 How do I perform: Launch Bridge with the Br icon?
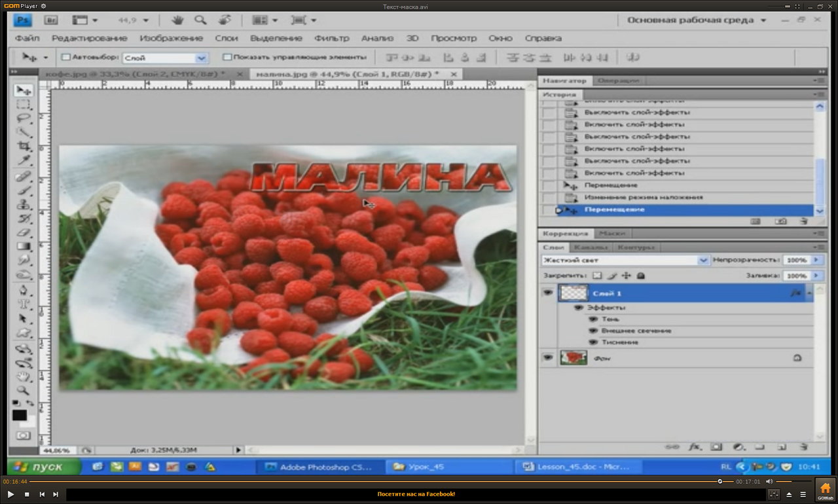pyautogui.click(x=52, y=20)
